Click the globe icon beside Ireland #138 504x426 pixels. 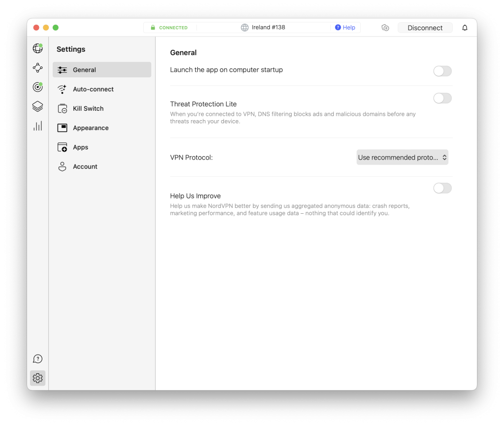(245, 27)
